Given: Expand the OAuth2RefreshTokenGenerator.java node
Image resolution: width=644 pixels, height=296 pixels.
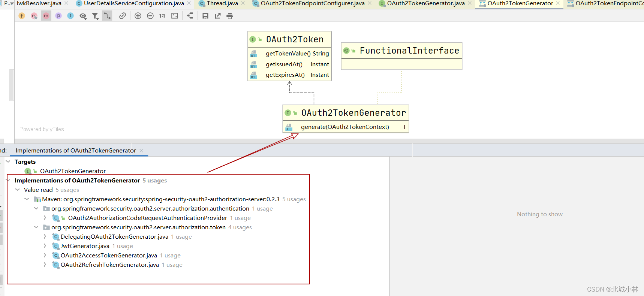Looking at the screenshot, I should (45, 265).
